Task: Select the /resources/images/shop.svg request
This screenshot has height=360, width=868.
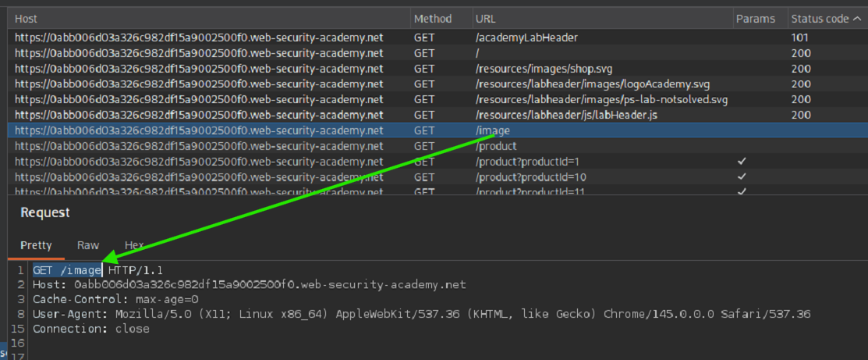Action: tap(537, 69)
